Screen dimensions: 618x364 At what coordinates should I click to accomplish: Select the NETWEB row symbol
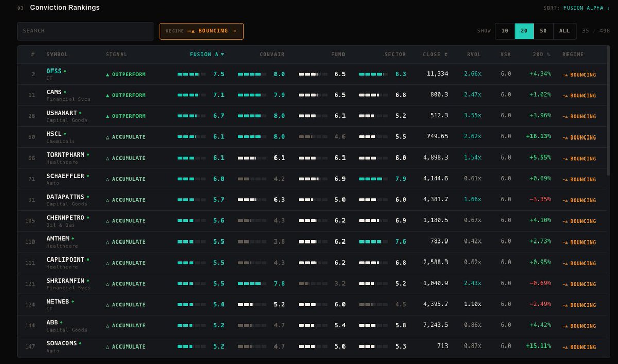[x=58, y=302]
